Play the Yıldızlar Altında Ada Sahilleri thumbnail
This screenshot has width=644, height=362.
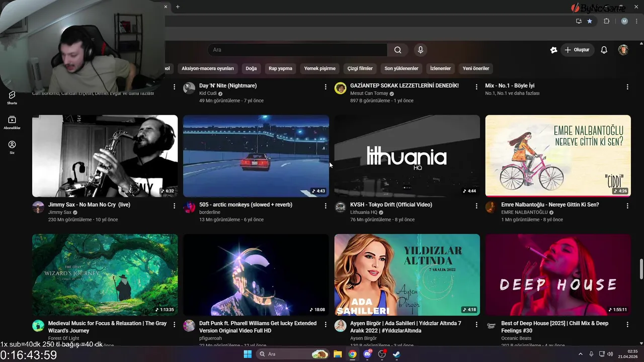407,275
